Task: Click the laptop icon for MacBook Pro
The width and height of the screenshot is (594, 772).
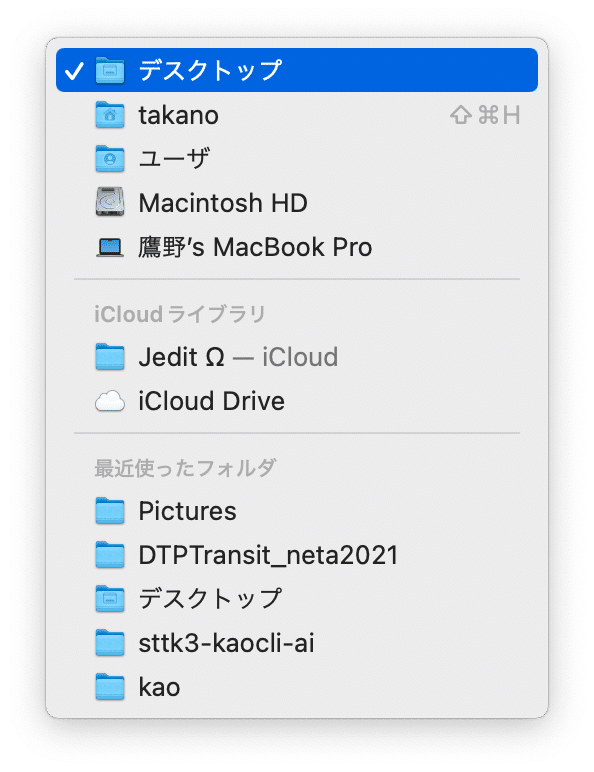Action: [110, 247]
